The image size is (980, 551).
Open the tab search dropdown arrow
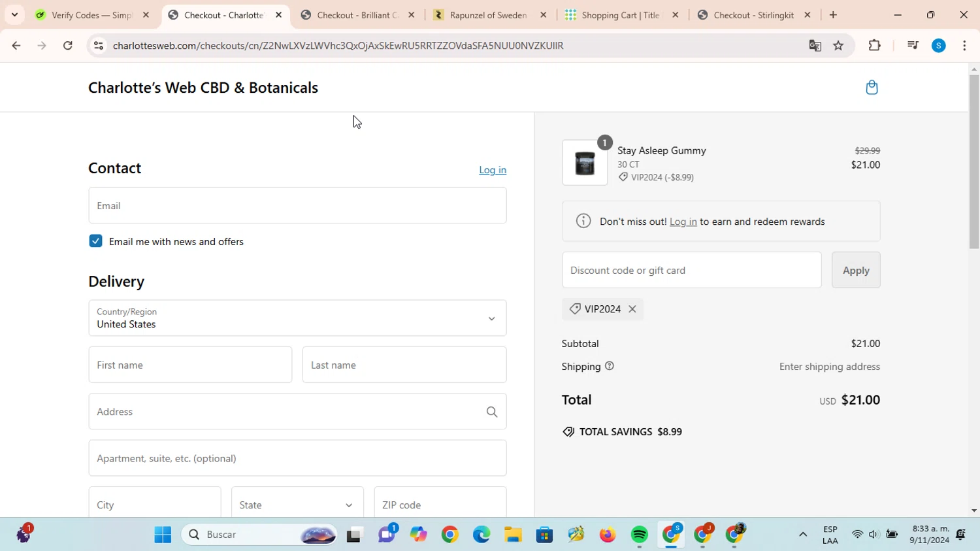(14, 15)
